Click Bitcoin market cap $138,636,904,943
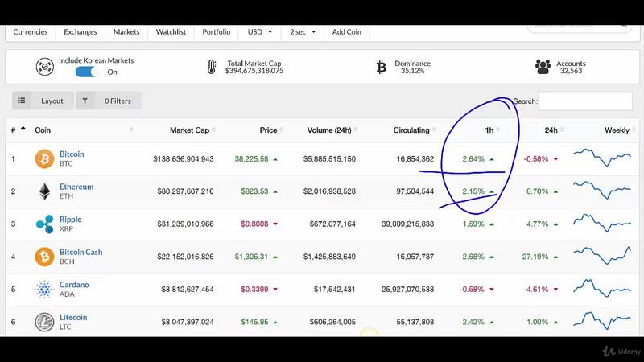The image size is (644, 362). [x=184, y=158]
